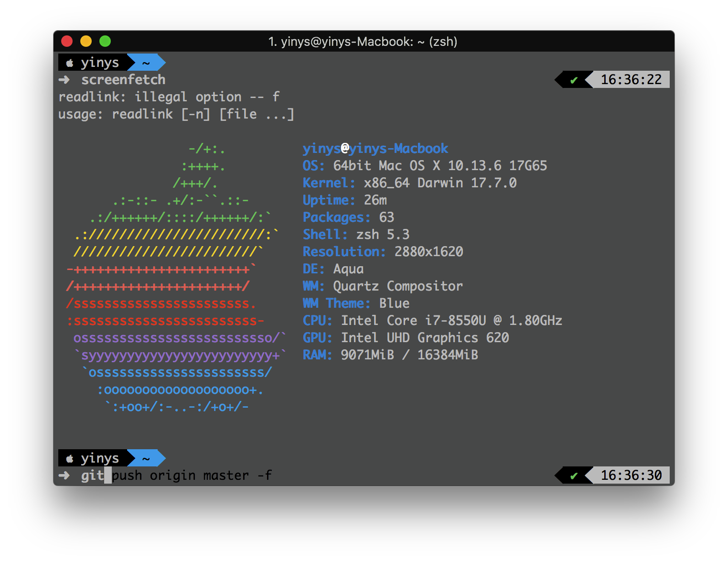Screen dimensions: 728x562
Task: Click the green top ASCII rows of the Apple logo
Action: (181, 184)
